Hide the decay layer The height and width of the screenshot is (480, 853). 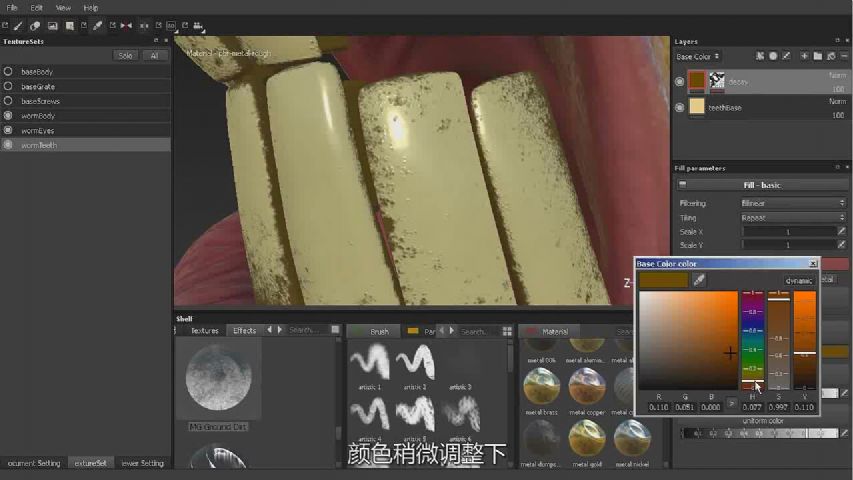[679, 82]
